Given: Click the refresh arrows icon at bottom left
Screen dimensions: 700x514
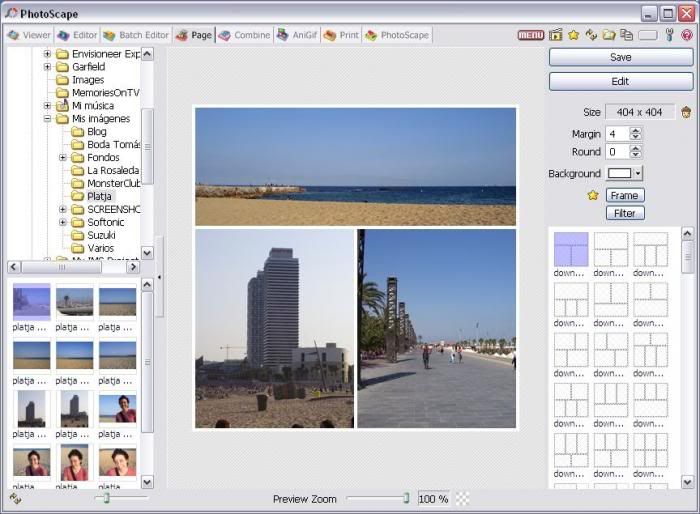Looking at the screenshot, I should tap(15, 498).
